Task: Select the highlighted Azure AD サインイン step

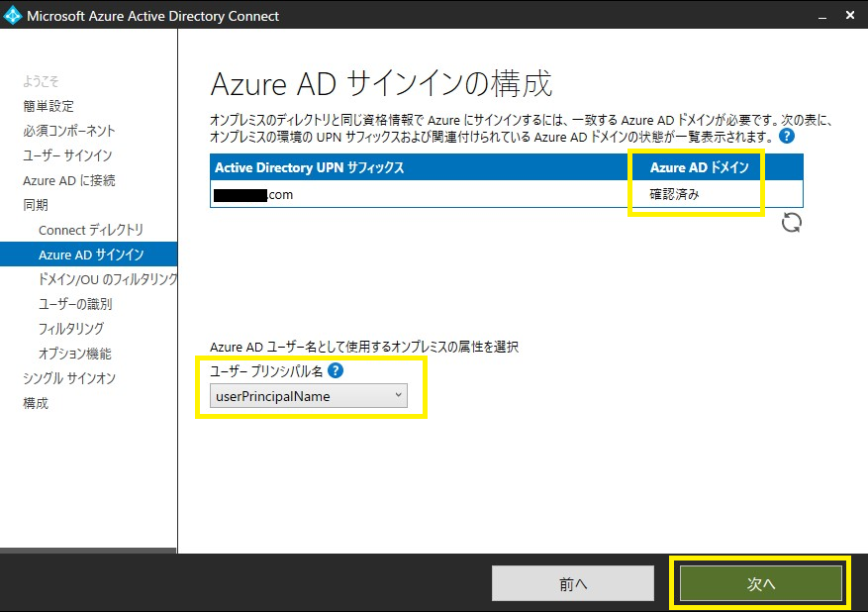Action: click(x=88, y=255)
